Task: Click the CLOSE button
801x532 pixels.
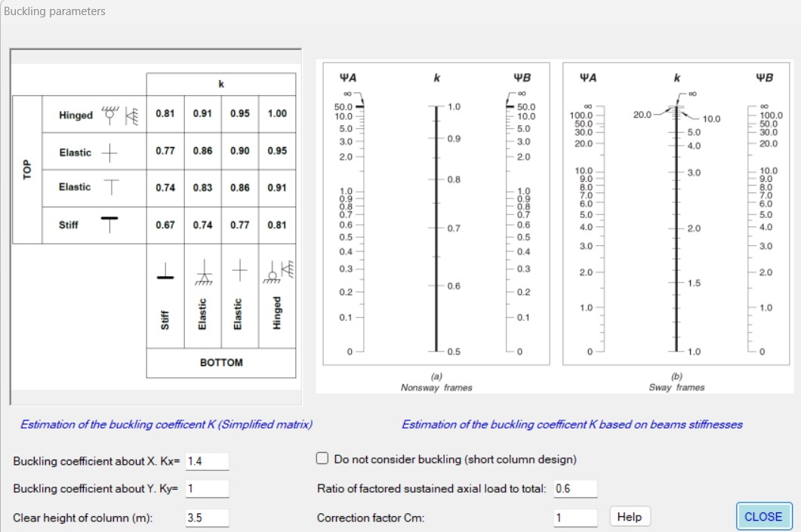Action: 764,517
